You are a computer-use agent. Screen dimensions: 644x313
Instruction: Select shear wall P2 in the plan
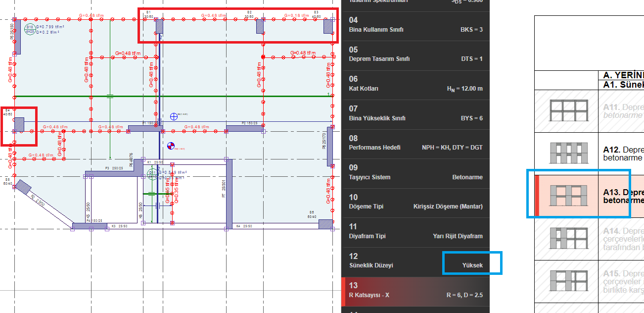pyautogui.click(x=245, y=128)
